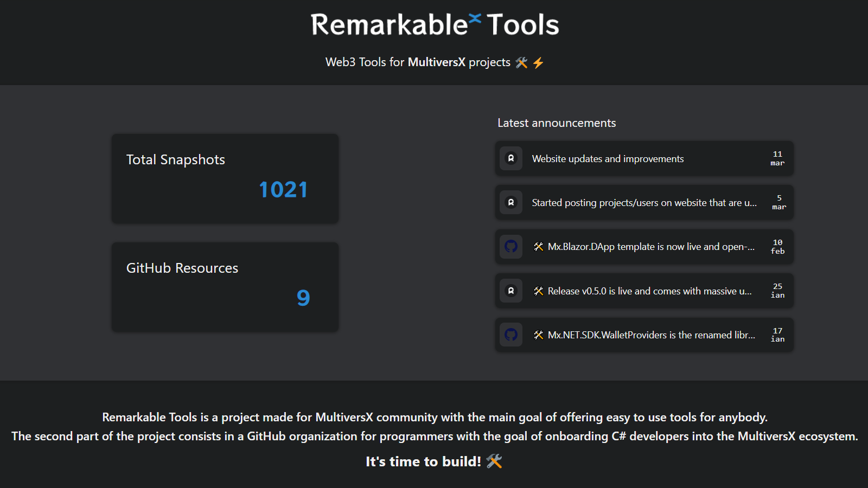The image size is (868, 488).
Task: Click the Latest announcements heading
Action: pyautogui.click(x=556, y=123)
